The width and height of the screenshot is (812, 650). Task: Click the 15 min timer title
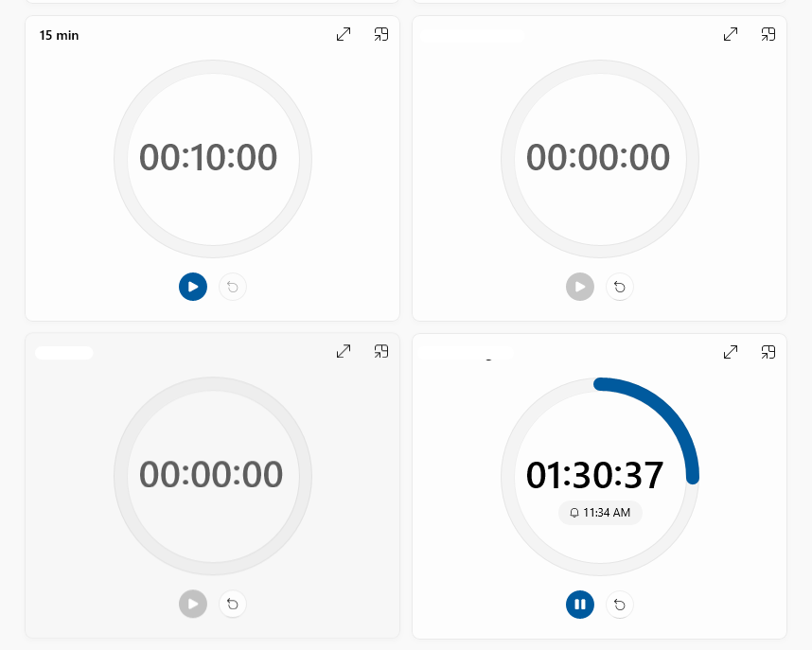(x=59, y=35)
